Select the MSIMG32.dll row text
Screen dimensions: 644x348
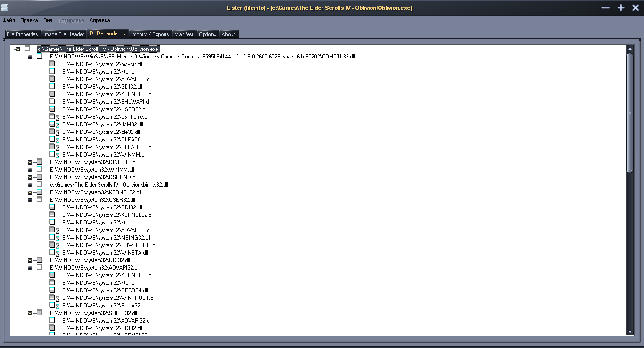click(x=106, y=237)
